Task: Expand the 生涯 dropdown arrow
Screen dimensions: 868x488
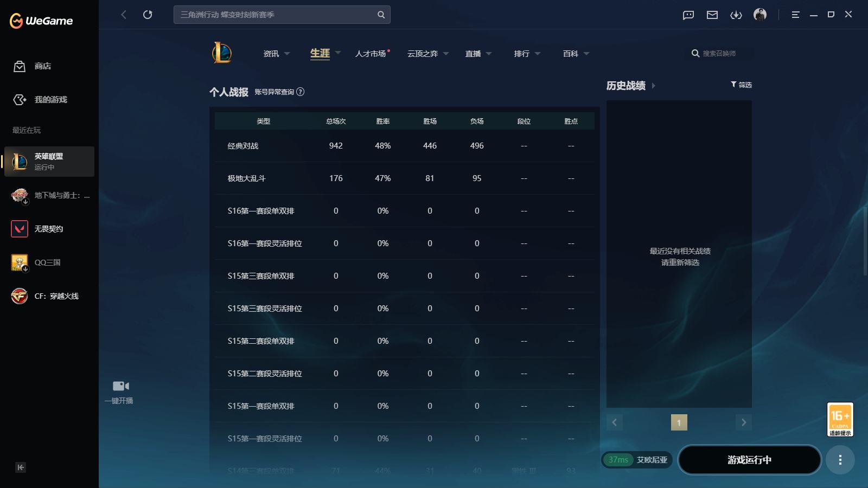Action: click(338, 53)
